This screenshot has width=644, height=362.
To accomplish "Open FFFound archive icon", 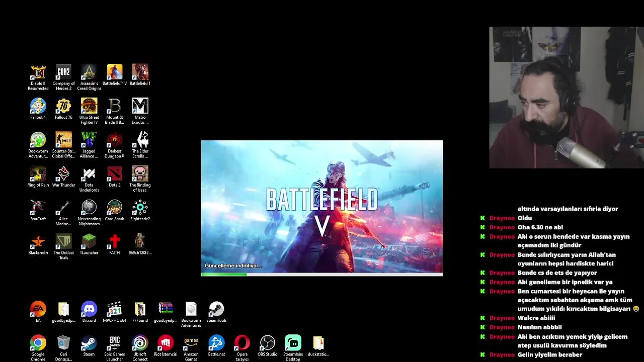I will tap(140, 312).
